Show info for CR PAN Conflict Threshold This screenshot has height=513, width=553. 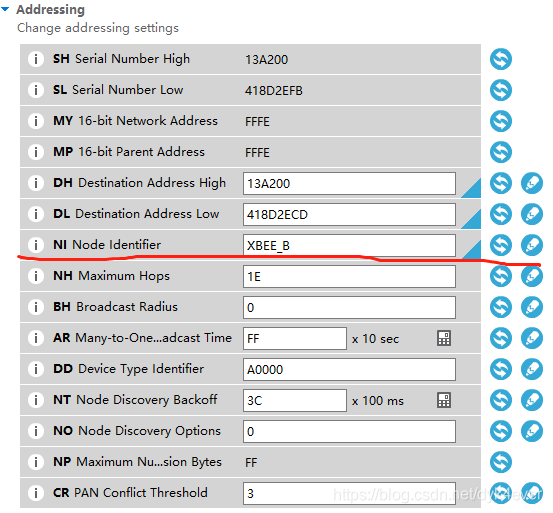[36, 493]
